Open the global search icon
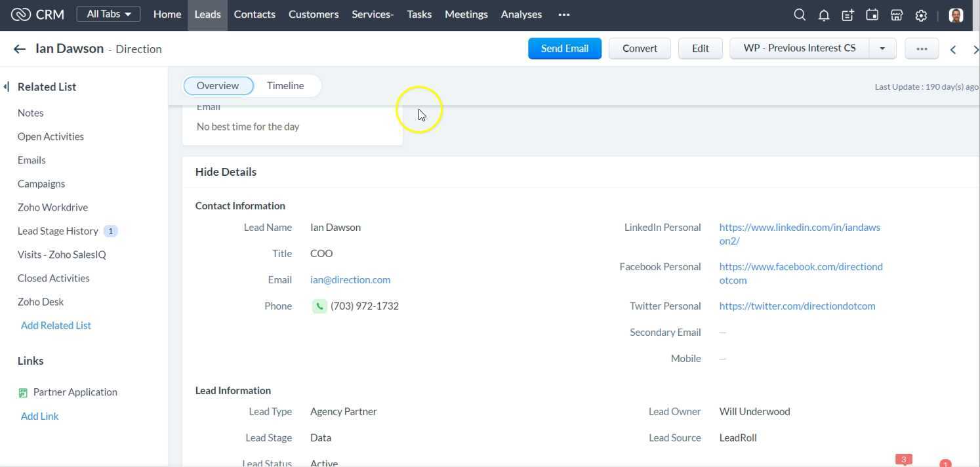 point(799,14)
